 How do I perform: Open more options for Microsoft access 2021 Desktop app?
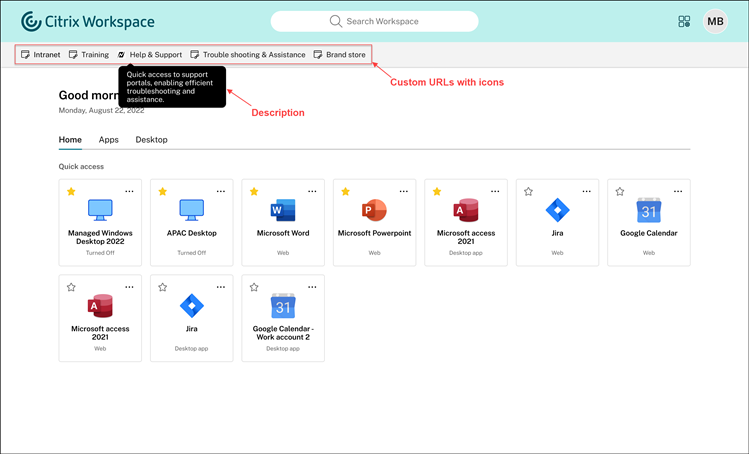(x=495, y=191)
